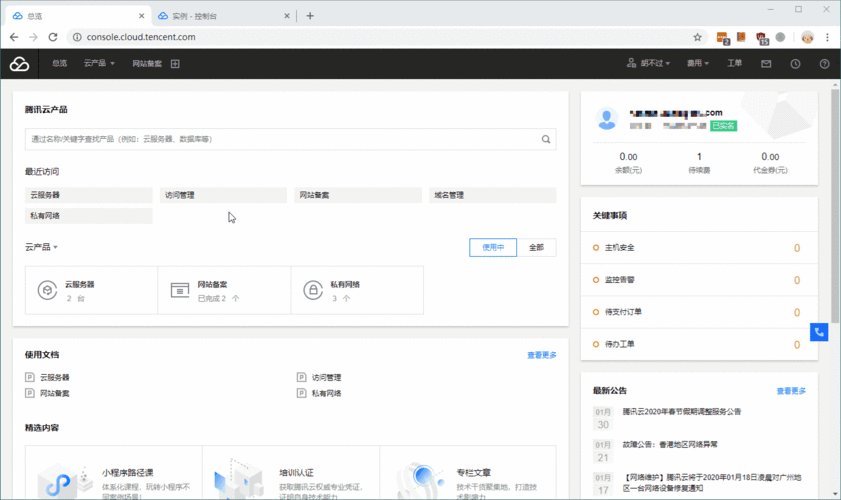Viewport: 841px width, 500px height.
Task: Open the Chrome three-dot menu
Action: pyautogui.click(x=828, y=37)
